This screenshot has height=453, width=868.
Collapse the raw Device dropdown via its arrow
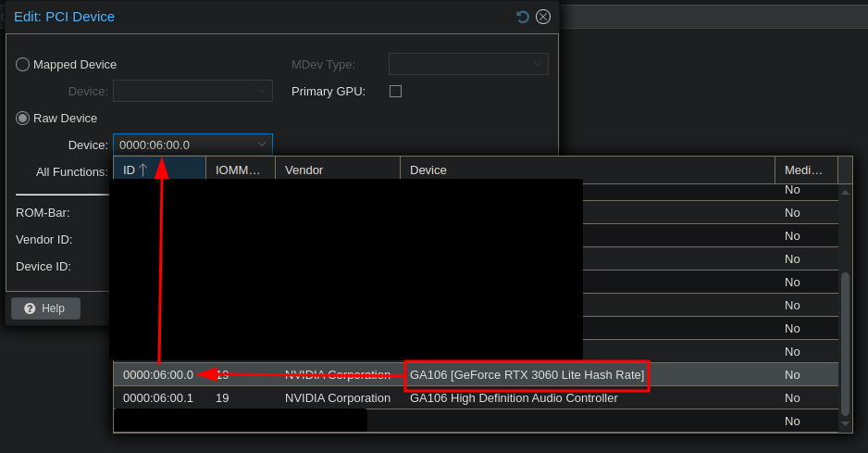[x=262, y=145]
